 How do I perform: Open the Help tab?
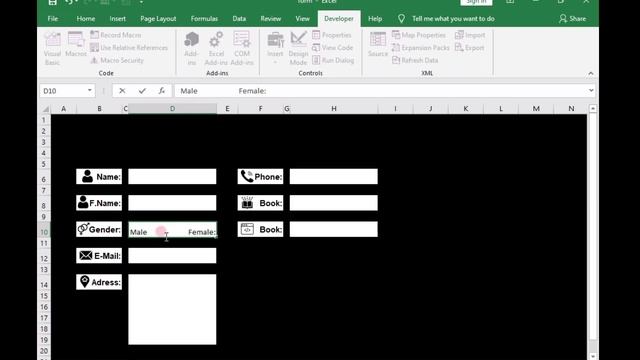click(x=375, y=19)
